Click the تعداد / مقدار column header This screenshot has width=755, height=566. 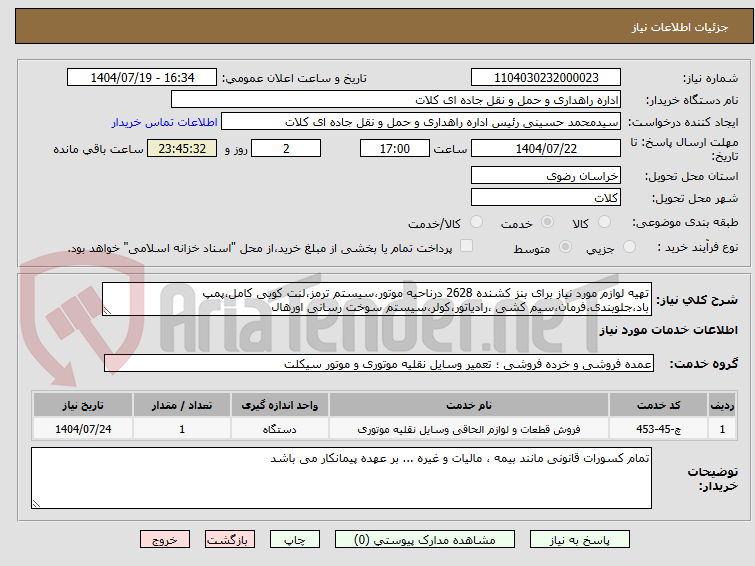point(182,405)
